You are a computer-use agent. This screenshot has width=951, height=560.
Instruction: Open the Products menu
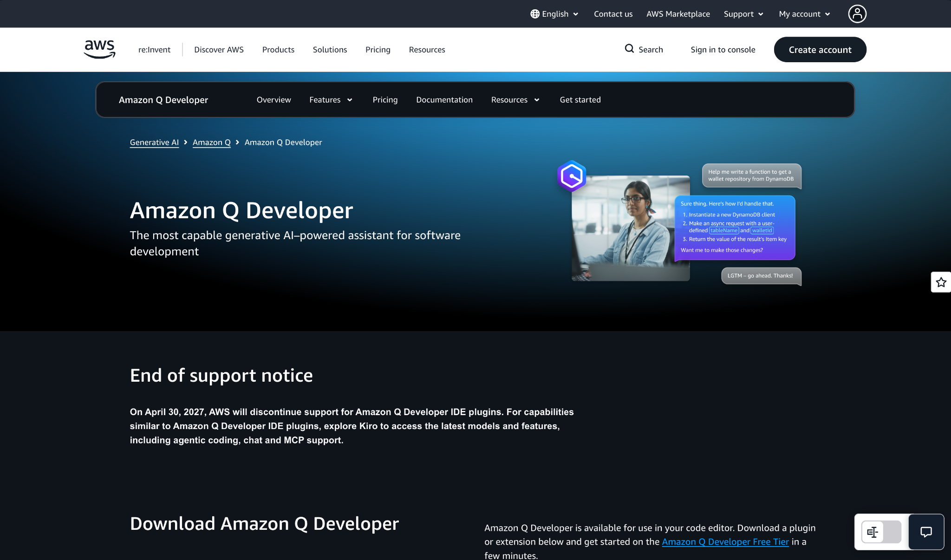[278, 50]
